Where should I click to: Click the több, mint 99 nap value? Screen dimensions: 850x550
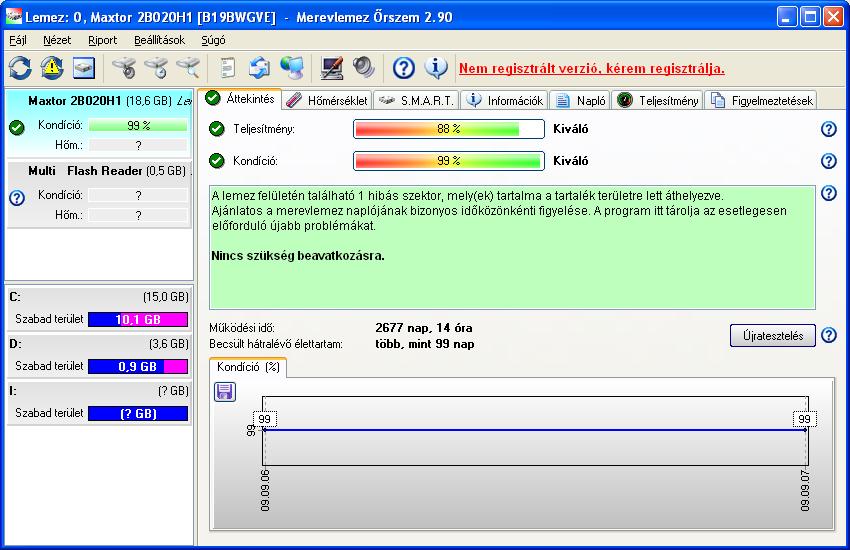tap(425, 344)
